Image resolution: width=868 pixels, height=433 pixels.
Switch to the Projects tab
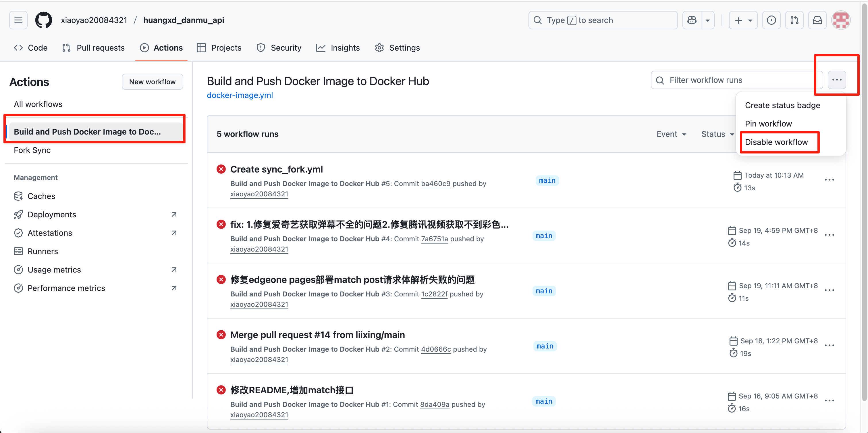pos(219,48)
